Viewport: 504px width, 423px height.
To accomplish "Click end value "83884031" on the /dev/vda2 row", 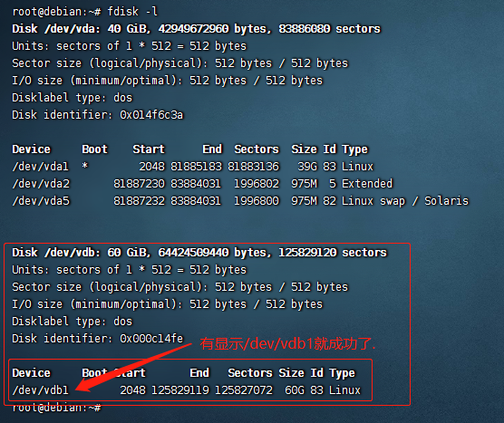I will click(x=196, y=183).
